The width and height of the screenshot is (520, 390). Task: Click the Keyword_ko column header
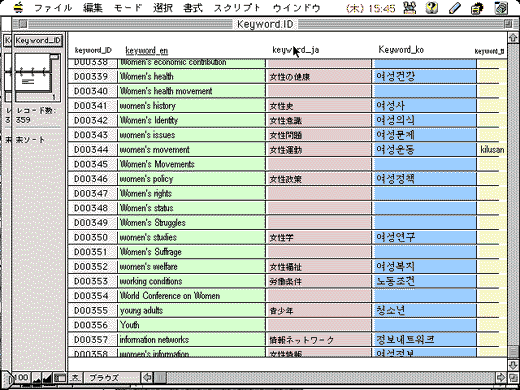(x=401, y=50)
